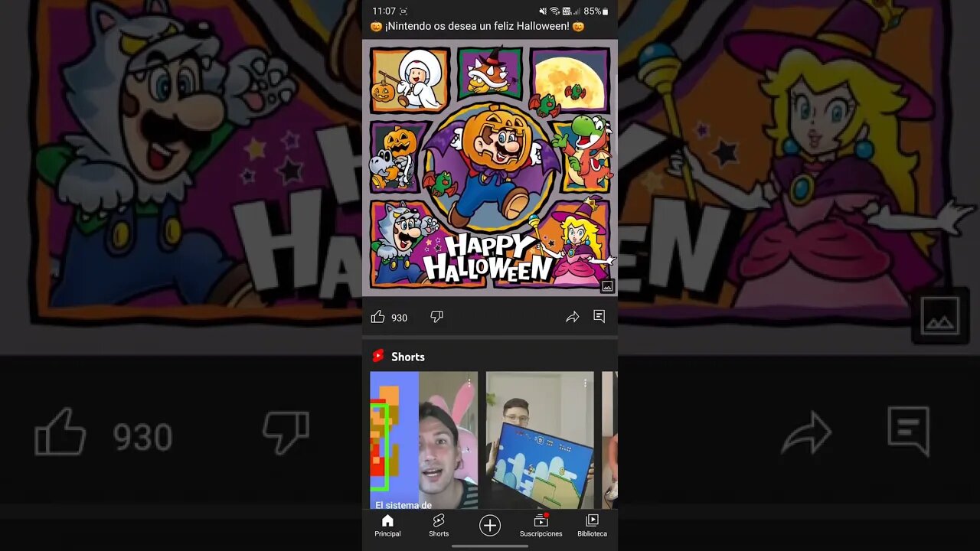Image resolution: width=980 pixels, height=551 pixels.
Task: Open the Short with boy holding tablet
Action: [540, 441]
